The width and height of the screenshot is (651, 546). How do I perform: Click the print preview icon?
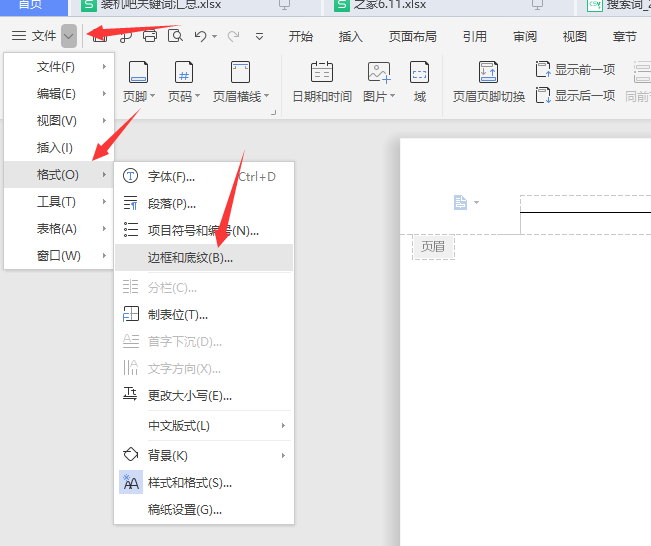pos(175,36)
